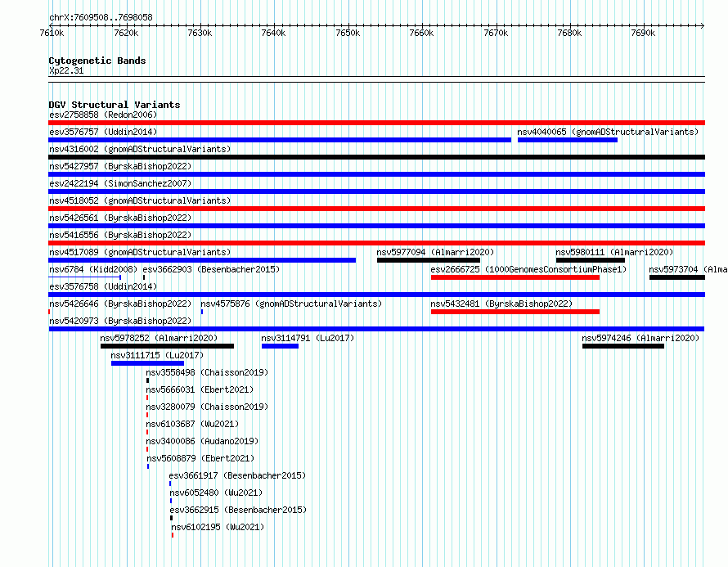Click nsv6052480 (Wu2021) label
The height and width of the screenshot is (567, 728).
(x=216, y=493)
